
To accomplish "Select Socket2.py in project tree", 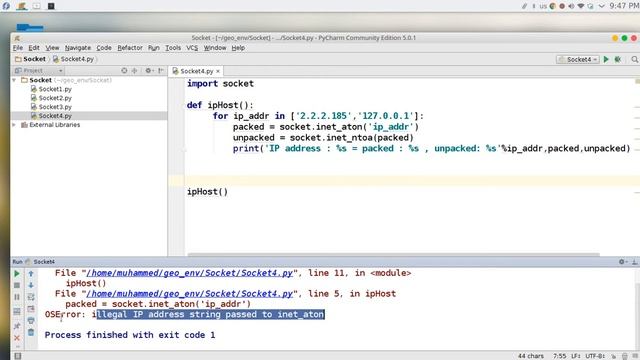I will click(51, 98).
